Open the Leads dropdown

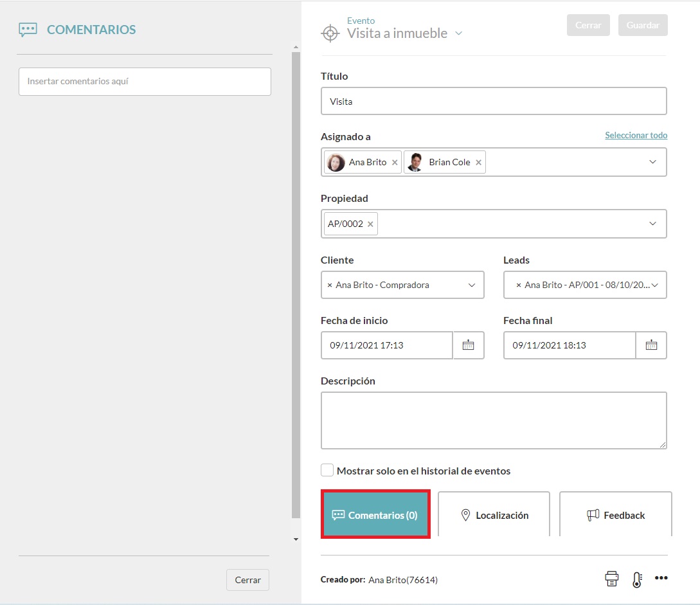click(x=655, y=285)
